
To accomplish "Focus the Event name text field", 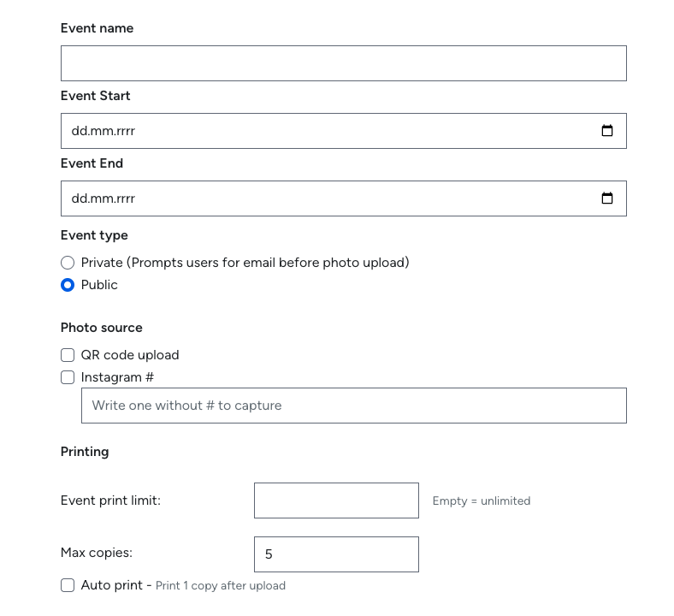I will click(x=344, y=63).
